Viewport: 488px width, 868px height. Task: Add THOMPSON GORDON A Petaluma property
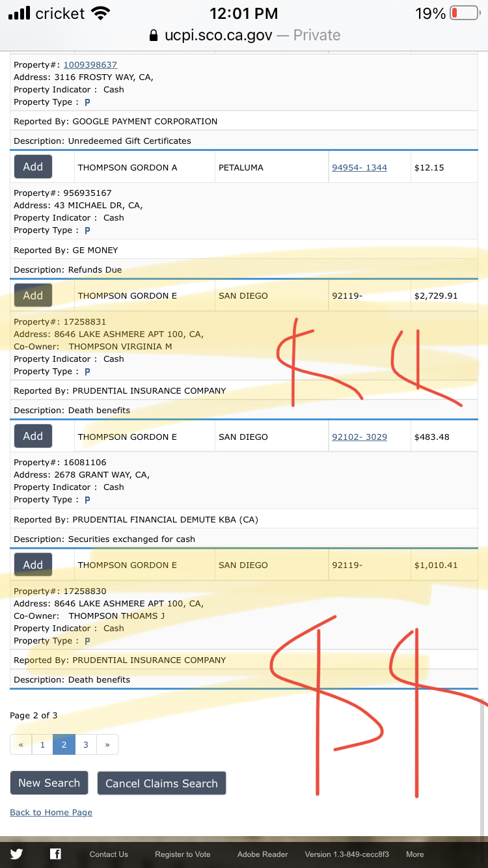(33, 167)
